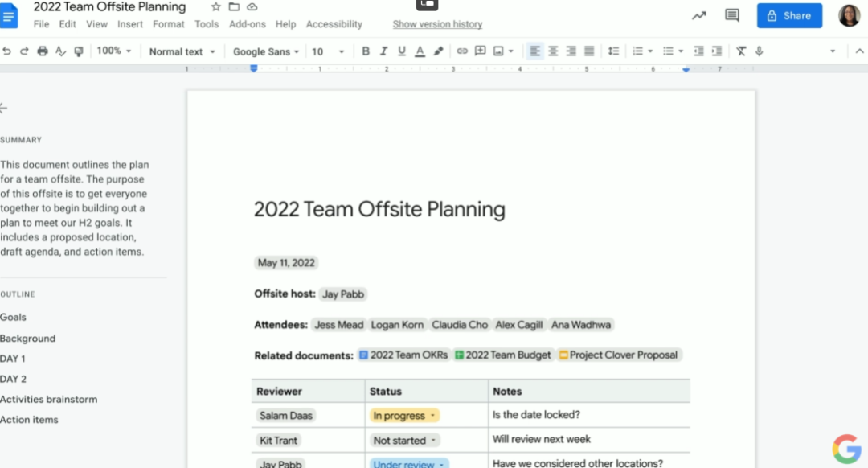Open the text color picker
The height and width of the screenshot is (468, 868).
[x=420, y=51]
